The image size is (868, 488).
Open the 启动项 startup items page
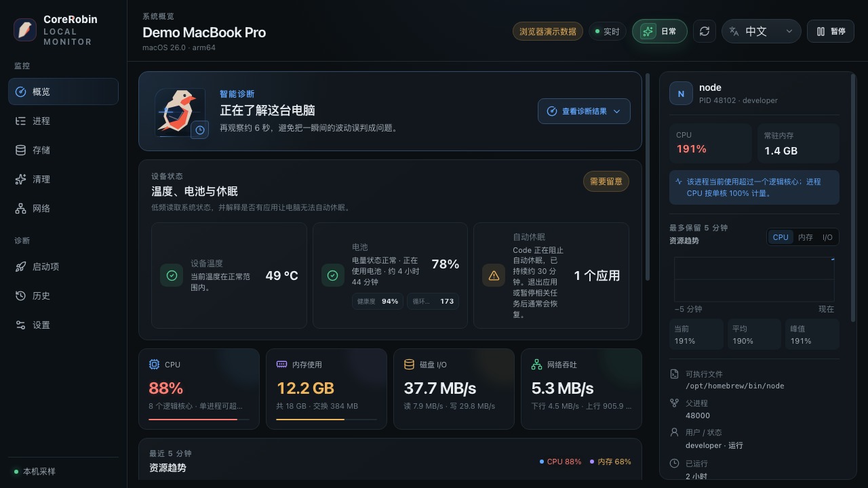(63, 266)
